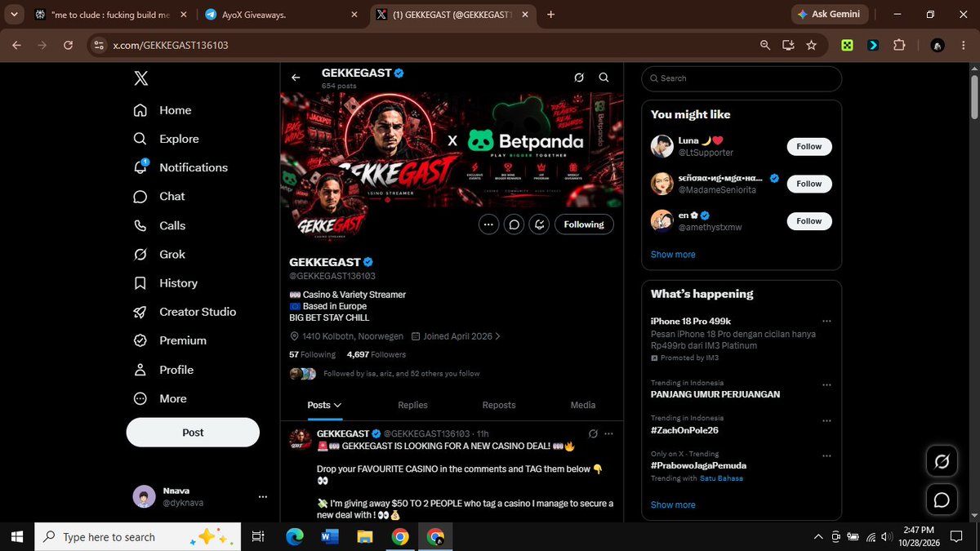
Task: Open the X logo home icon
Action: point(140,78)
